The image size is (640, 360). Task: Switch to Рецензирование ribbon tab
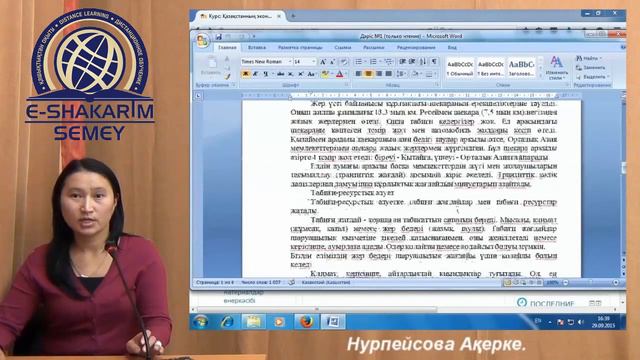[x=416, y=48]
